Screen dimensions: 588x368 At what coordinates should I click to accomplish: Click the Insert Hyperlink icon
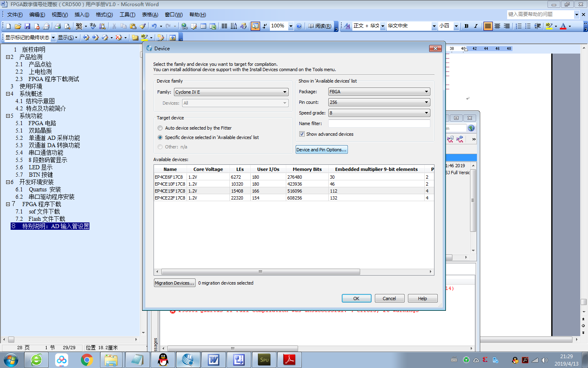coord(183,26)
